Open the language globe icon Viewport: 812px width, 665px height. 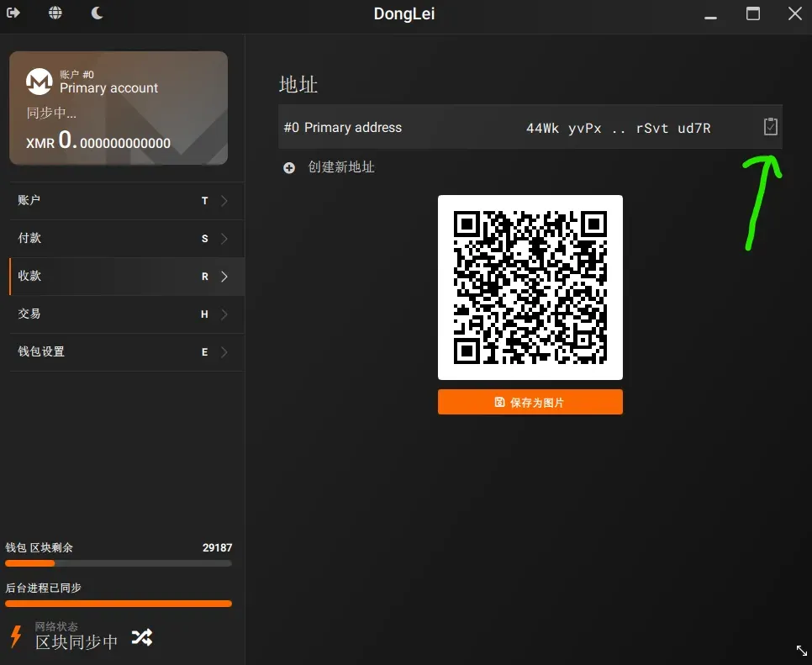pos(55,13)
